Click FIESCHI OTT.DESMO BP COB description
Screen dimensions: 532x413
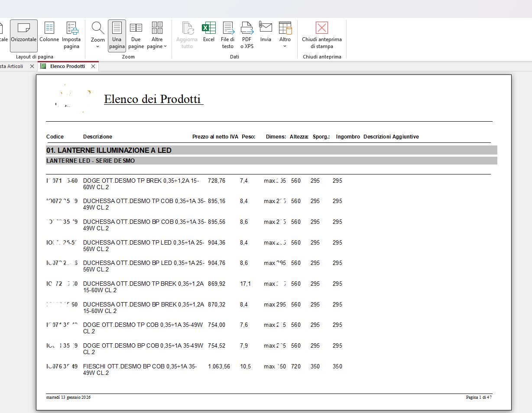click(140, 370)
